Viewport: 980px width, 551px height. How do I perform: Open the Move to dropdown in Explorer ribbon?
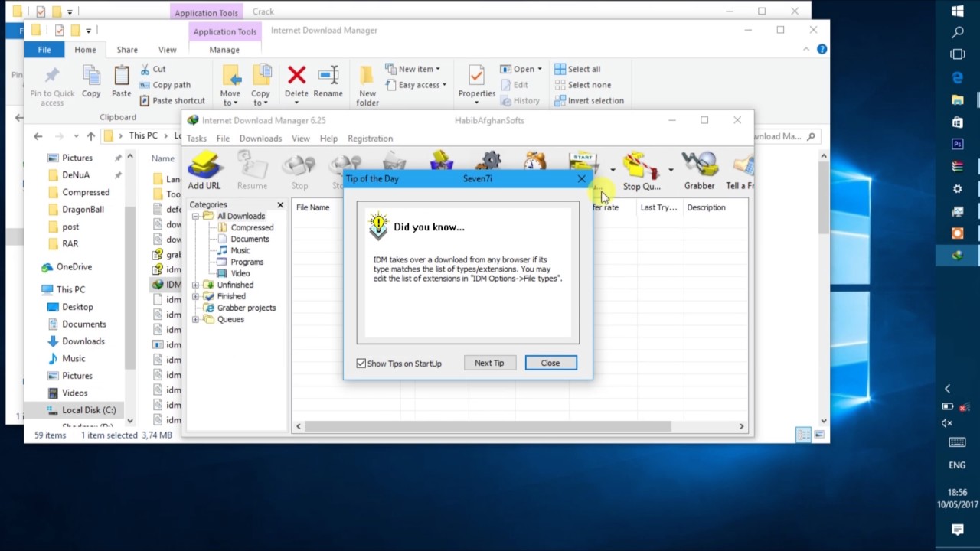point(230,98)
